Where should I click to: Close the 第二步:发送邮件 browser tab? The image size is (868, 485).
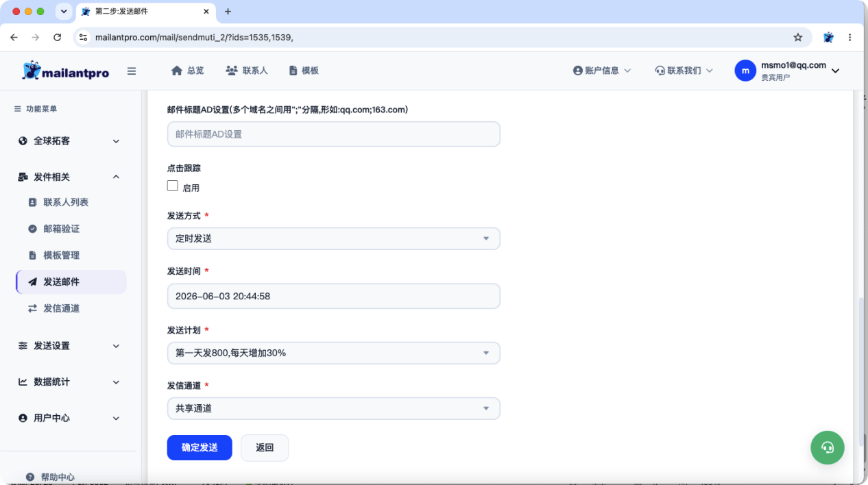pyautogui.click(x=206, y=12)
